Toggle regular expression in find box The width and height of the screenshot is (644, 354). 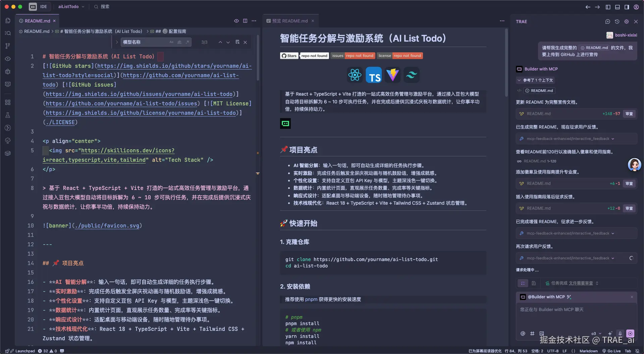coord(187,42)
